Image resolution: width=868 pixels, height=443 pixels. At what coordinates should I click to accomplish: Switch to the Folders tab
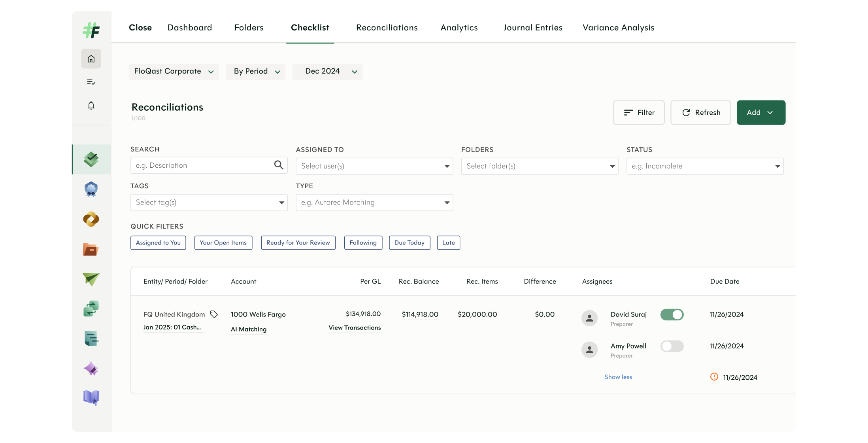[x=249, y=28]
